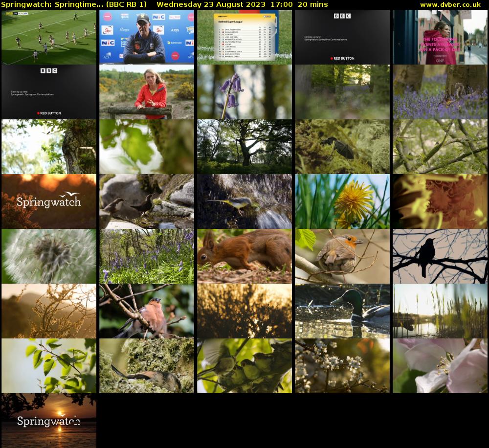The width and height of the screenshot is (489, 448).
Task: Click the yellow dandelion flower thumbnail
Action: pyautogui.click(x=342, y=202)
